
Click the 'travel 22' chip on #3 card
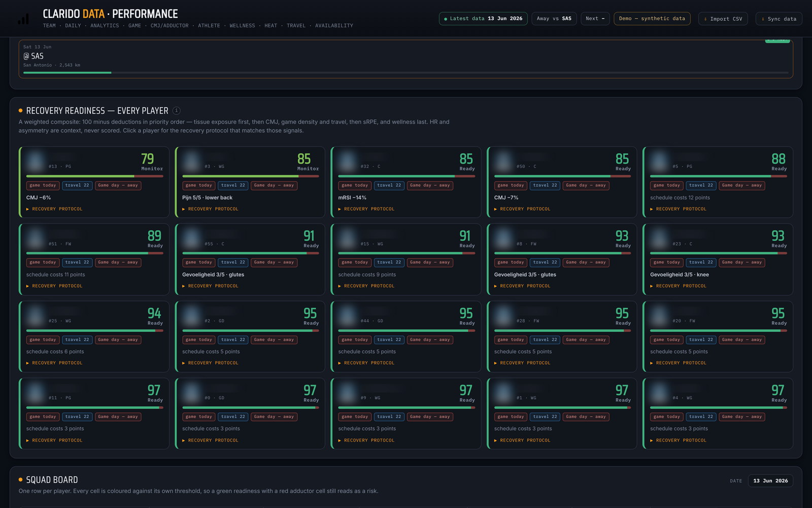pyautogui.click(x=233, y=185)
